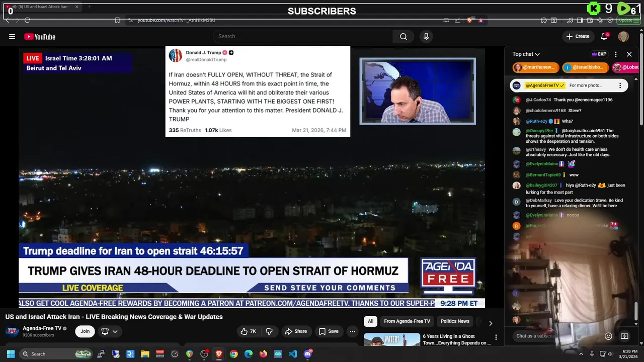Open Brave Rewards triangle icon
Image resolution: width=644 pixels, height=362 pixels.
[x=480, y=20]
